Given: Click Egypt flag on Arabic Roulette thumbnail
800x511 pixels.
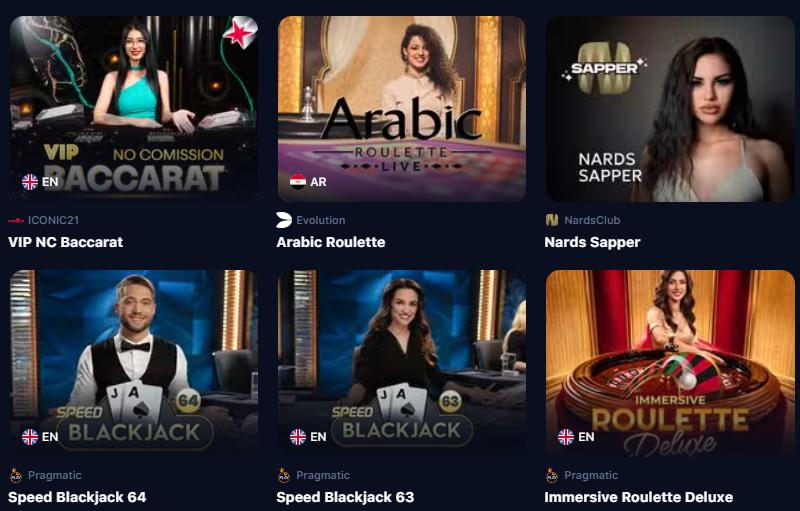Looking at the screenshot, I should (298, 182).
